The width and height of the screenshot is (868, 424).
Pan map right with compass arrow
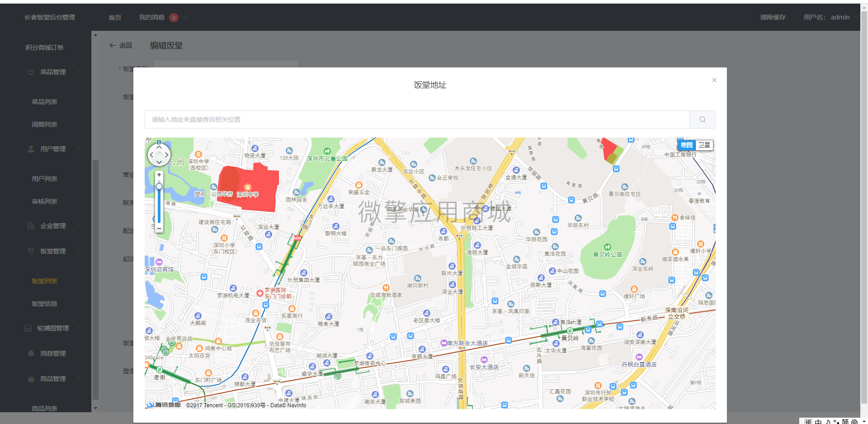point(167,155)
